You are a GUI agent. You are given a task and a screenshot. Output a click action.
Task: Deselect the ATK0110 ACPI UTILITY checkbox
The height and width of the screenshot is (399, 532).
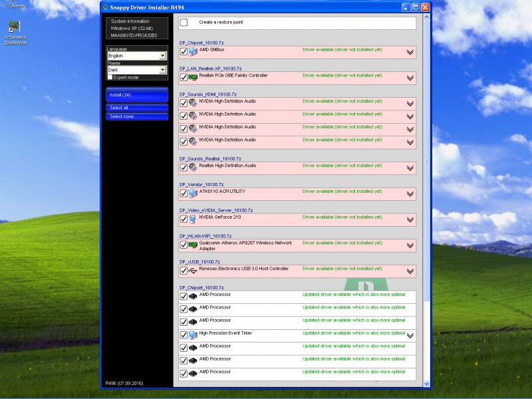coord(184,193)
